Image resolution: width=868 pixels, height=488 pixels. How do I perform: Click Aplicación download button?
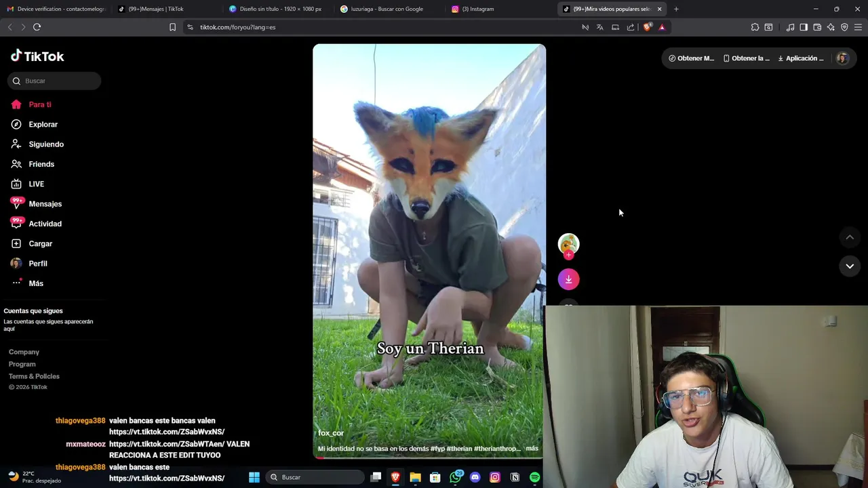[801, 58]
